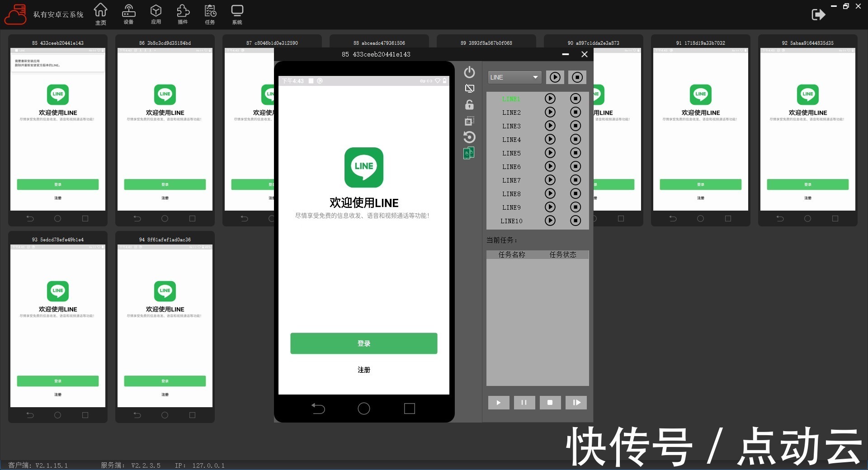This screenshot has width=868, height=470.
Task: Click the unlock padlock icon
Action: tap(469, 105)
